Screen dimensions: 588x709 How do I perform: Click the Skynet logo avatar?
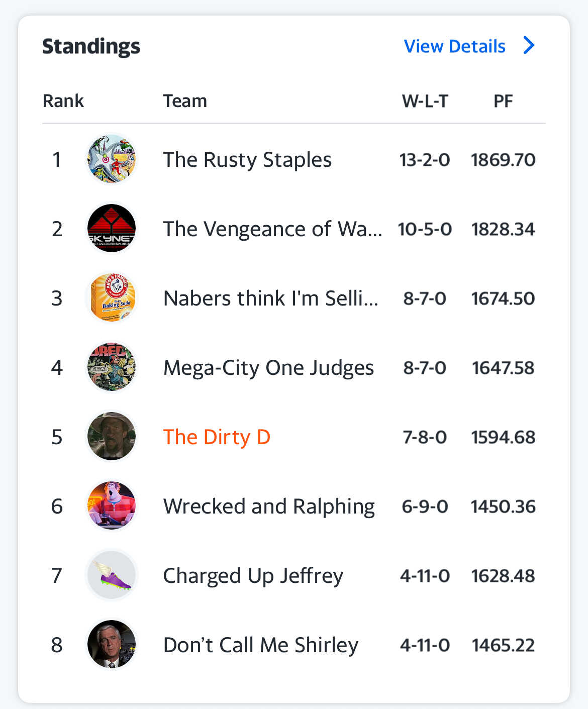(112, 229)
